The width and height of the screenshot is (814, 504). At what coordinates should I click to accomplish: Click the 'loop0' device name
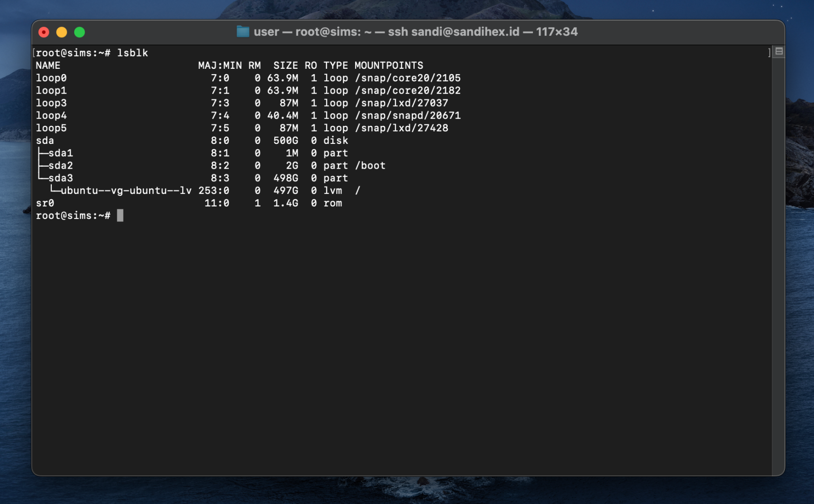coord(51,78)
